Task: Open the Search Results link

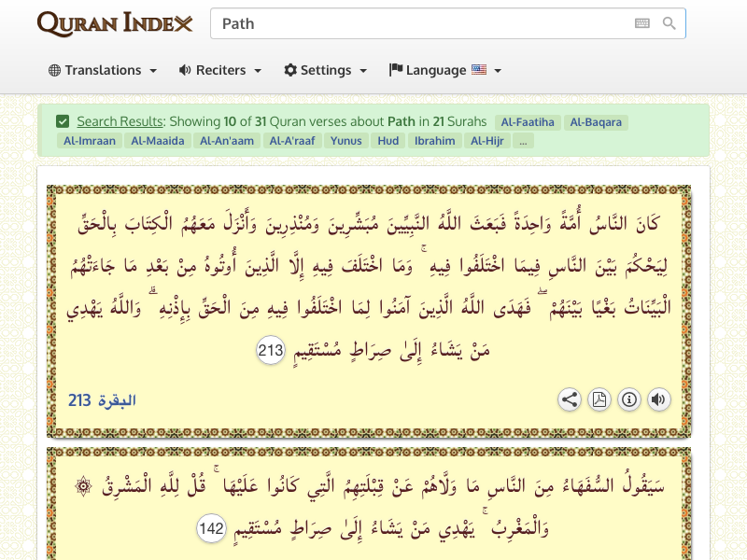Action: click(x=120, y=121)
